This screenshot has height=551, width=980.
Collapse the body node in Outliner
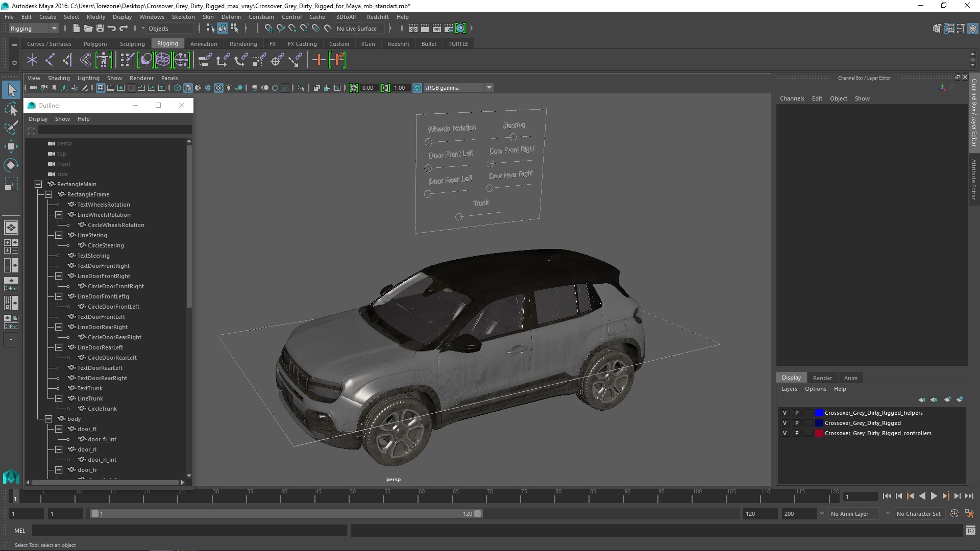point(48,419)
